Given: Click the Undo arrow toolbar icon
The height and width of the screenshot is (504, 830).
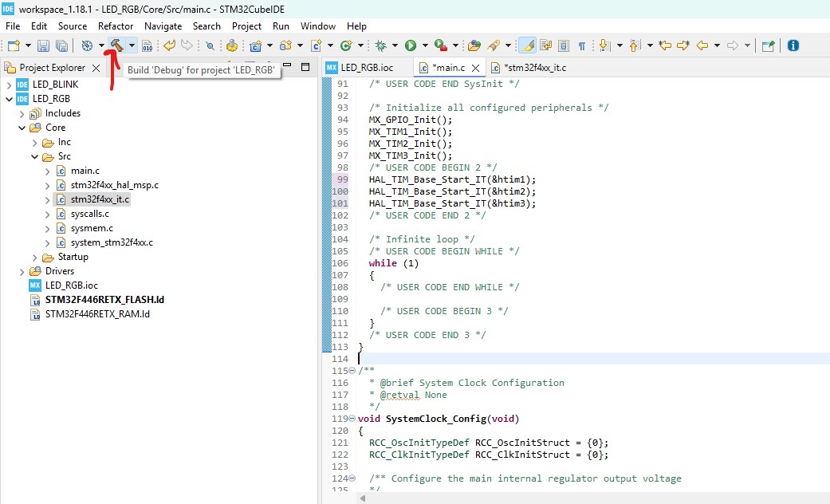Looking at the screenshot, I should (169, 45).
